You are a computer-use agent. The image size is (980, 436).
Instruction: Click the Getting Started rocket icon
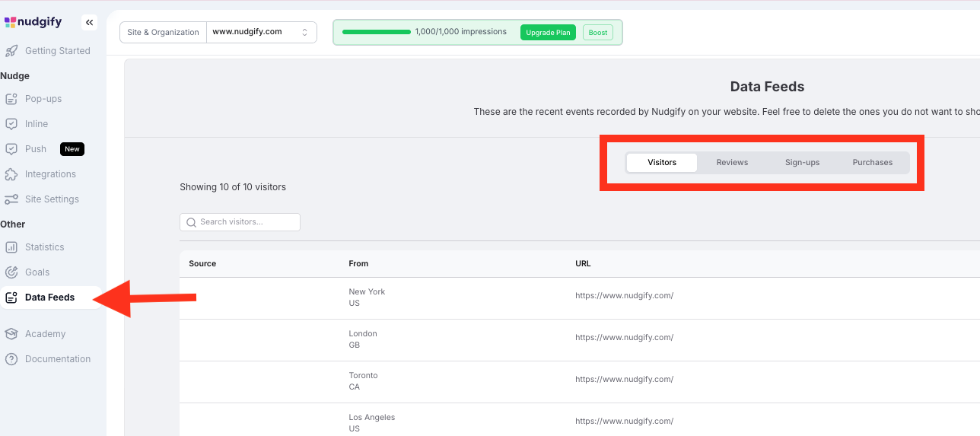[x=11, y=51]
